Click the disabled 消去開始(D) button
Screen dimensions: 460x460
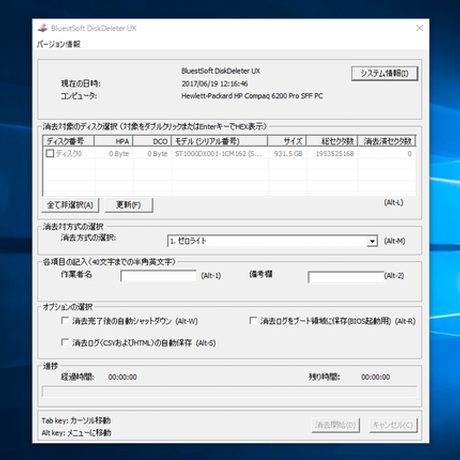pyautogui.click(x=336, y=425)
